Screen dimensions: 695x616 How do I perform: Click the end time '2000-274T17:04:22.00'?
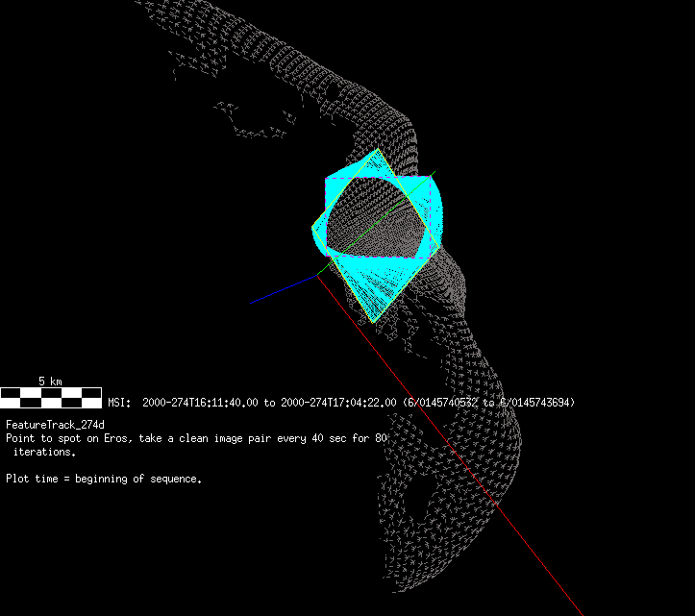tap(338, 403)
